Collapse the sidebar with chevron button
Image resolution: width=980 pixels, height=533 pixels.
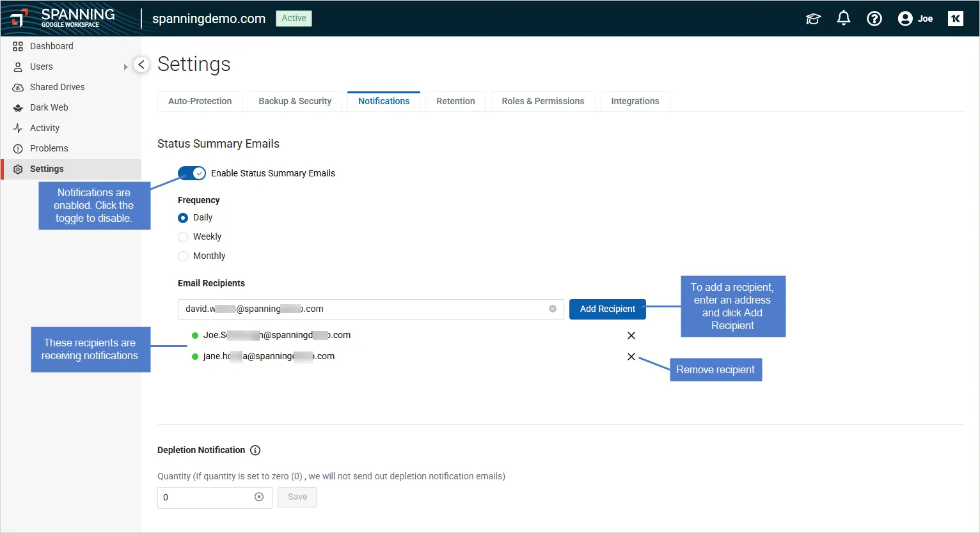click(x=141, y=65)
